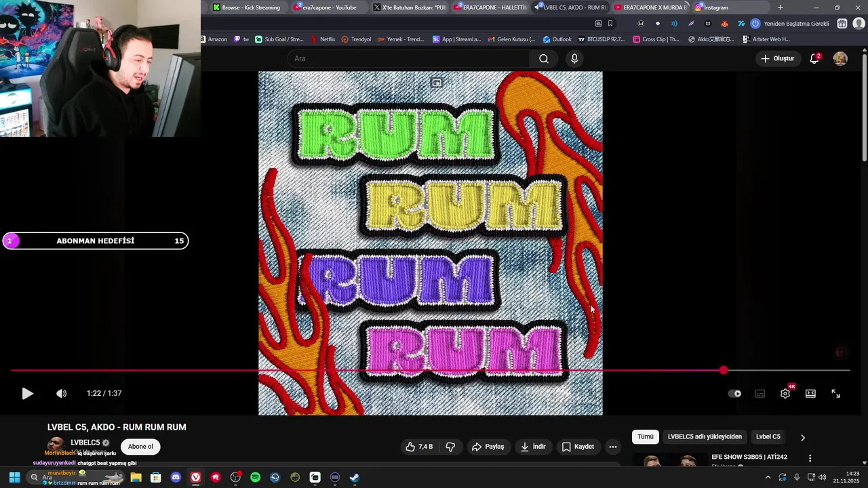Enter fullscreen video mode
Image resolution: width=868 pixels, height=488 pixels.
coord(836,393)
